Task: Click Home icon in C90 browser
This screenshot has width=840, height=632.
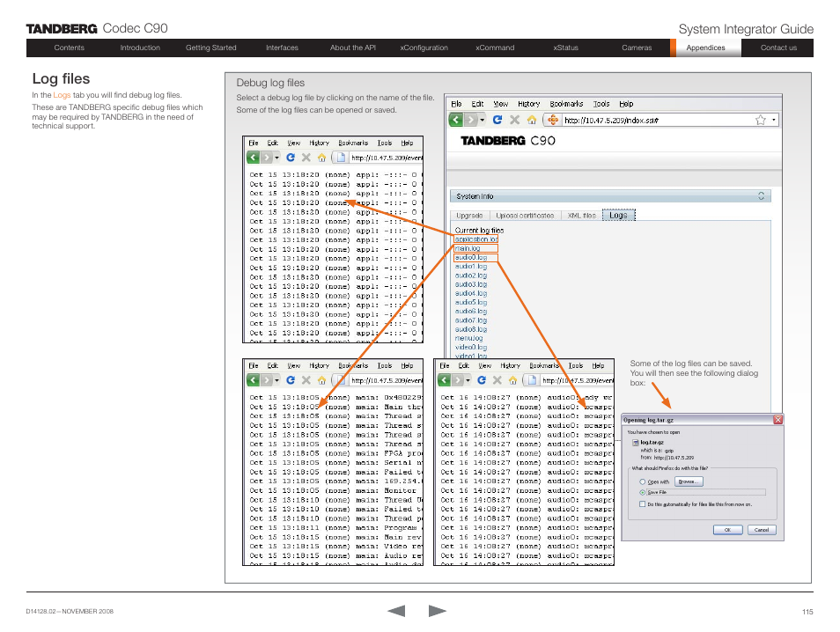Action: click(532, 120)
